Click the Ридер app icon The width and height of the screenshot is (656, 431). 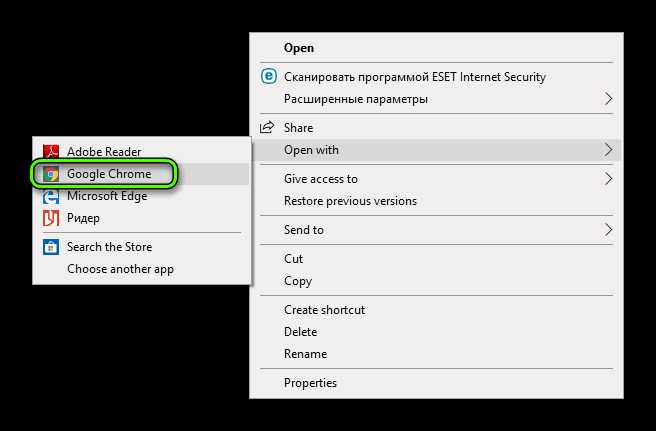pyautogui.click(x=50, y=218)
